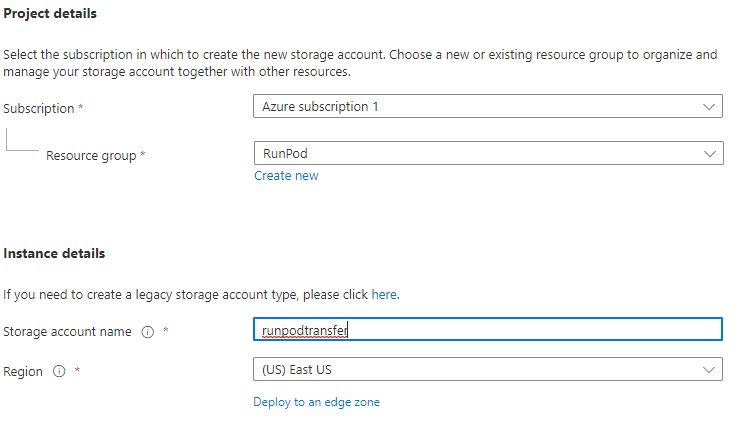Screen dimensions: 741x423
Task: Expand the Region dropdown showing East US
Action: pyautogui.click(x=487, y=370)
